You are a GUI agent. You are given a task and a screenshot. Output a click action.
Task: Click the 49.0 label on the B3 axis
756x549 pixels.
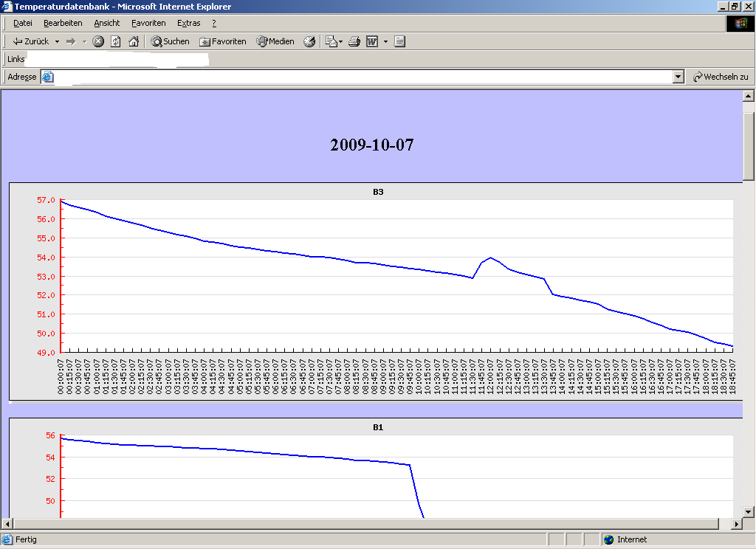(46, 352)
